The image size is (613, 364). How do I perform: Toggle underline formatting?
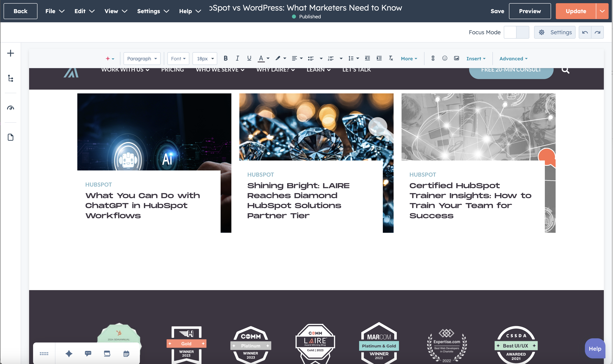click(x=249, y=58)
